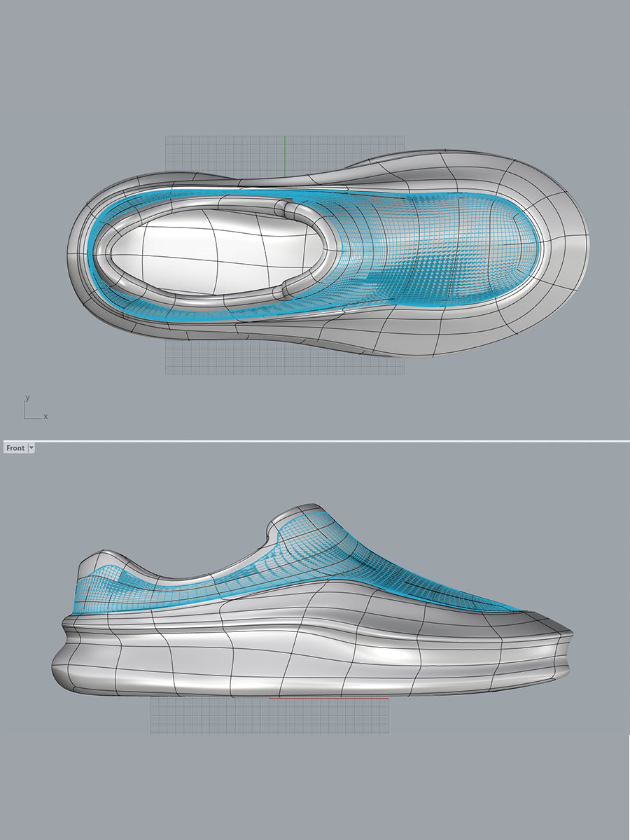Click the horizontal divider between the viewports
Image resolution: width=630 pixels, height=840 pixels.
(x=315, y=440)
